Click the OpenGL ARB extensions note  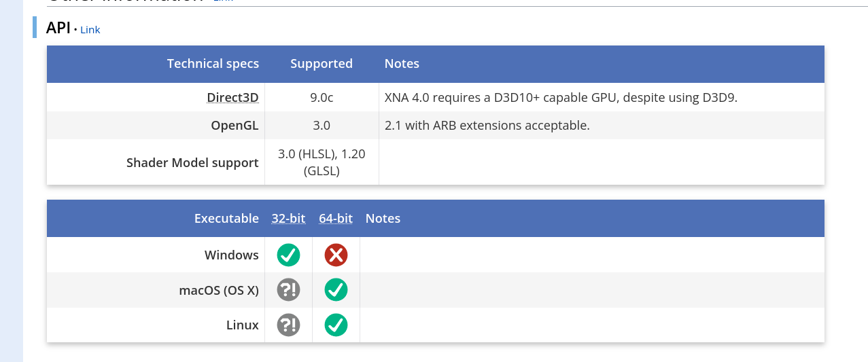(x=487, y=126)
